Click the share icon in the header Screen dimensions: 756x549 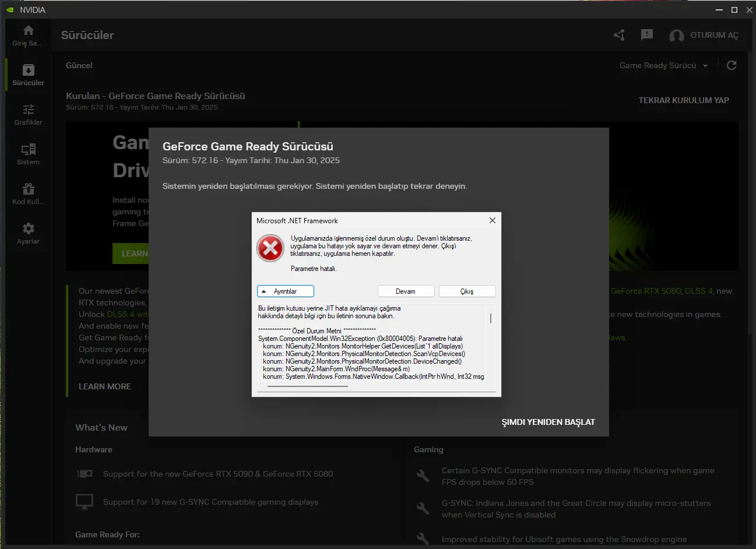[x=619, y=35]
